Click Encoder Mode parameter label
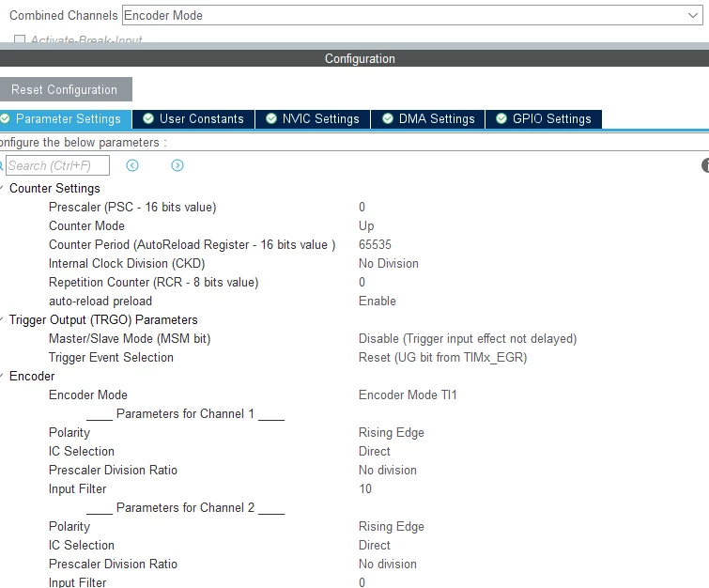The height and width of the screenshot is (588, 709). 87,395
